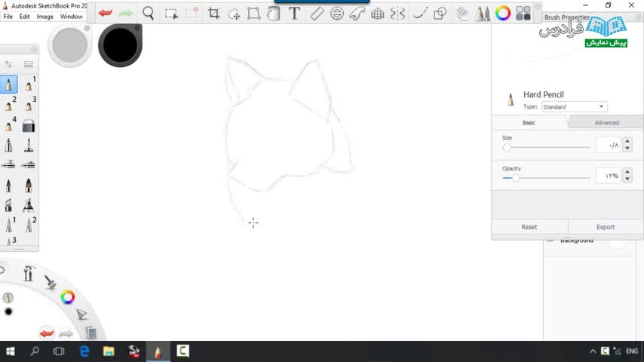This screenshot has width=644, height=362.
Task: Click on the Size slider track
Action: point(546,147)
